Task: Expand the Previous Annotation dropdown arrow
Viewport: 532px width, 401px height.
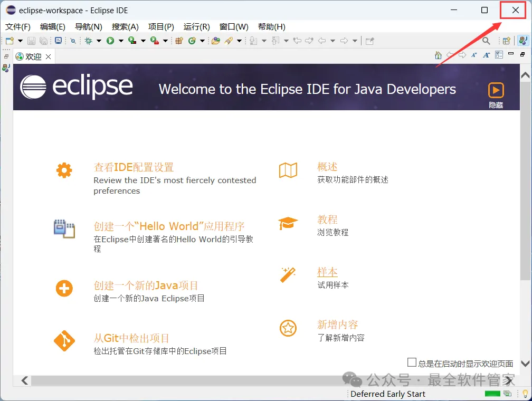Action: [287, 41]
